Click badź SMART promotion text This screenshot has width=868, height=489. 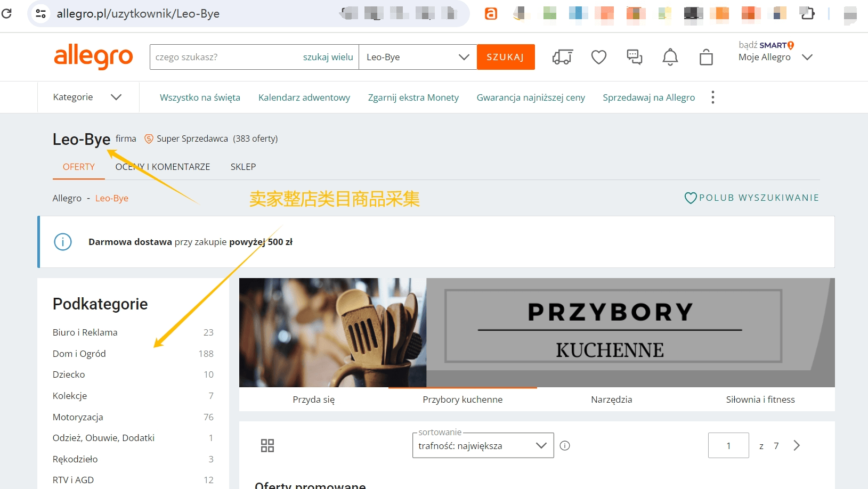click(x=766, y=45)
